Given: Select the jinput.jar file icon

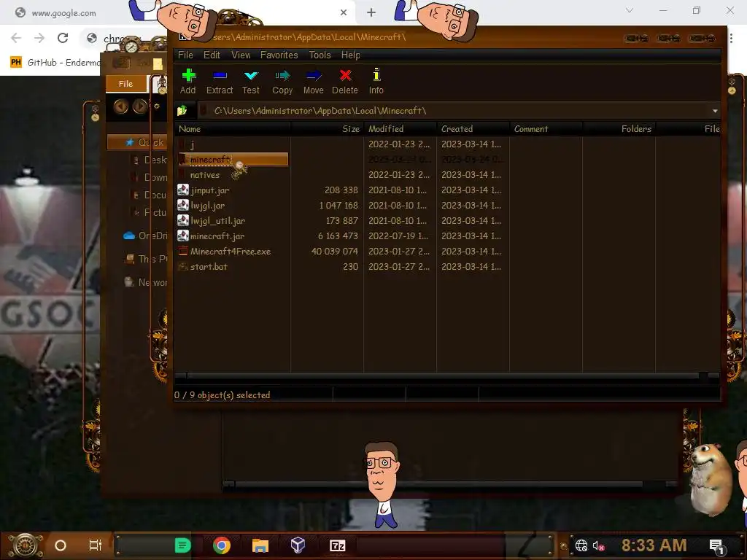Looking at the screenshot, I should pos(183,190).
